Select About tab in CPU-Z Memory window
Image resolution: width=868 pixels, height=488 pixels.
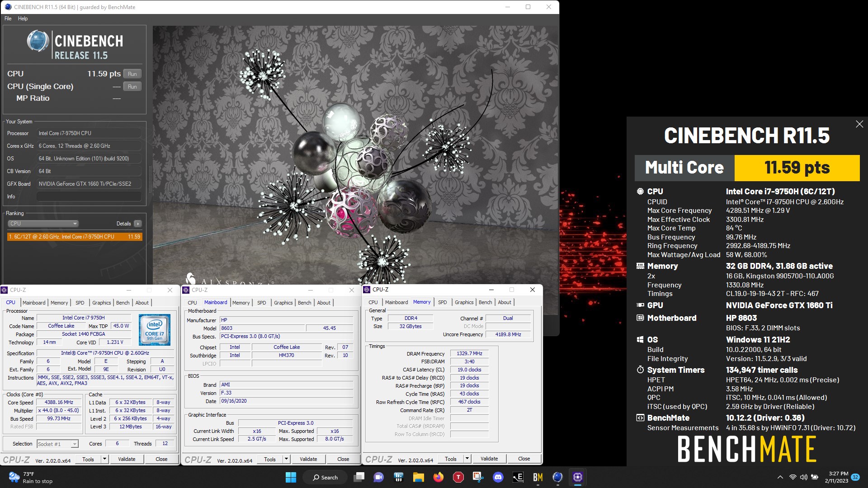505,302
